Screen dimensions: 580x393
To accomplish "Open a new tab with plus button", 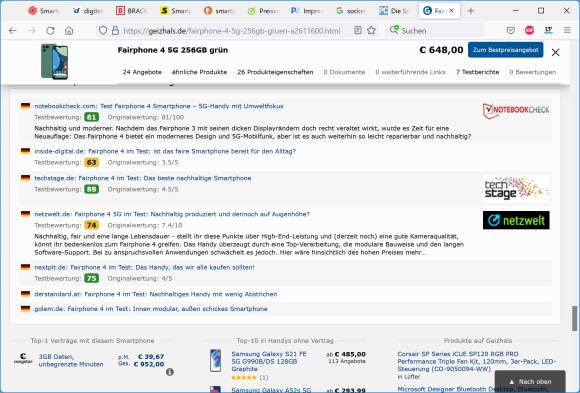I will tap(471, 11).
